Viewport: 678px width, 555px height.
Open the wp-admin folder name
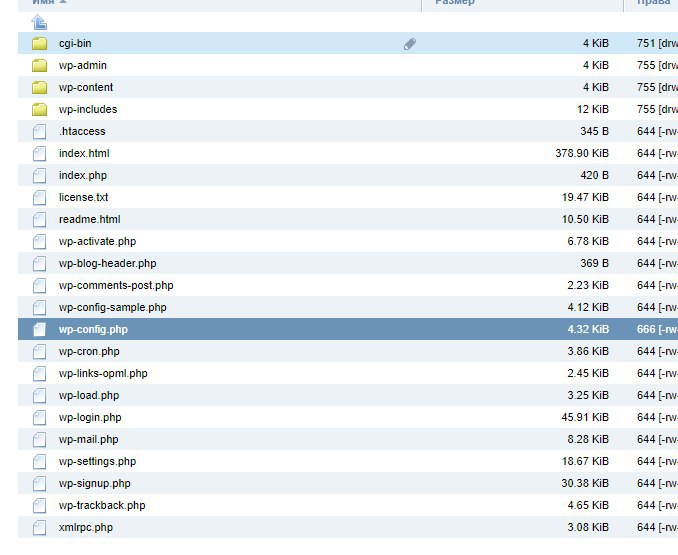click(83, 65)
